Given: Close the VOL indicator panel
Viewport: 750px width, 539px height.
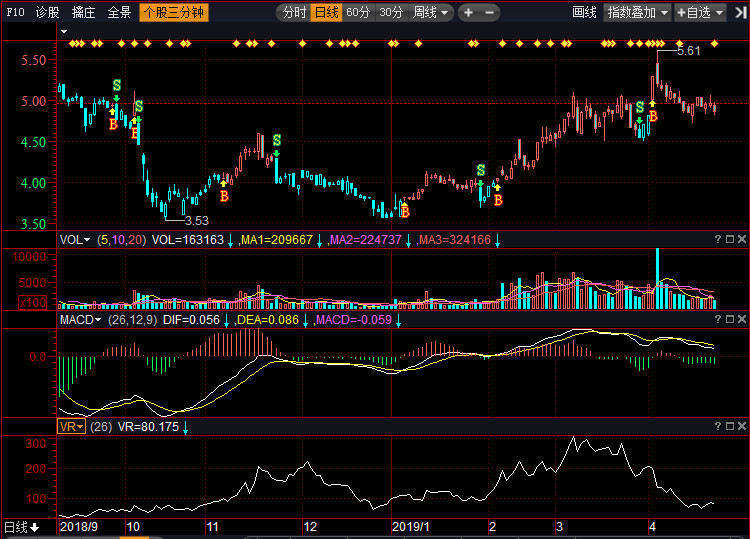Looking at the screenshot, I should (x=742, y=239).
